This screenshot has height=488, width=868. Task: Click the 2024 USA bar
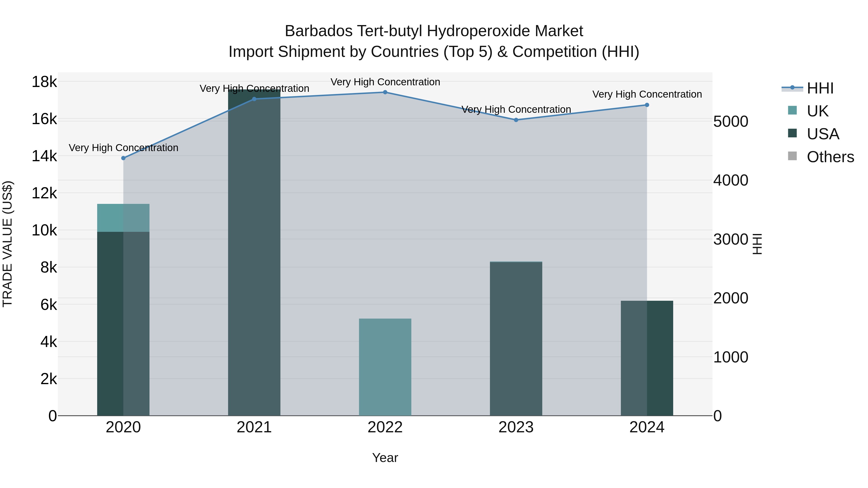647,358
